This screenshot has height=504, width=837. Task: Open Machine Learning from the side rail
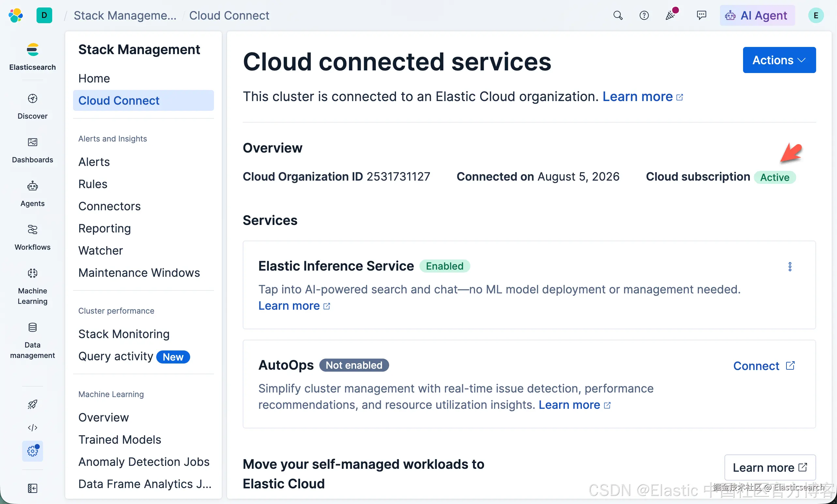33,287
